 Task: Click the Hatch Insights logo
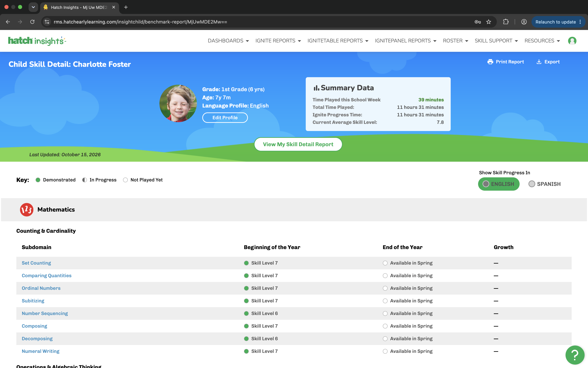37,41
